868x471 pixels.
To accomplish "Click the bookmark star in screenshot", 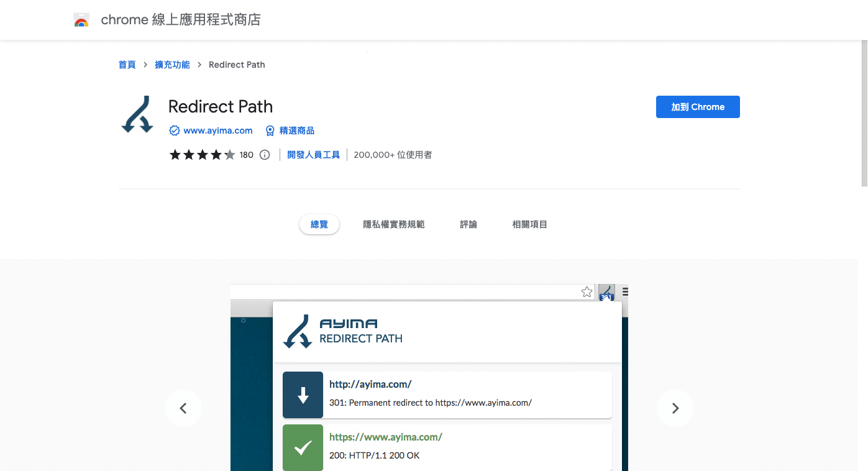I will point(587,292).
